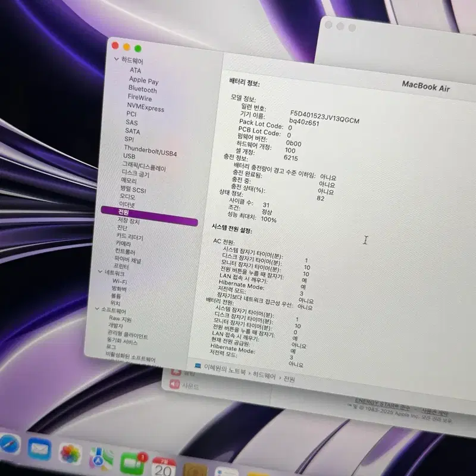Select Wi-Fi under 네트워크

(x=120, y=281)
